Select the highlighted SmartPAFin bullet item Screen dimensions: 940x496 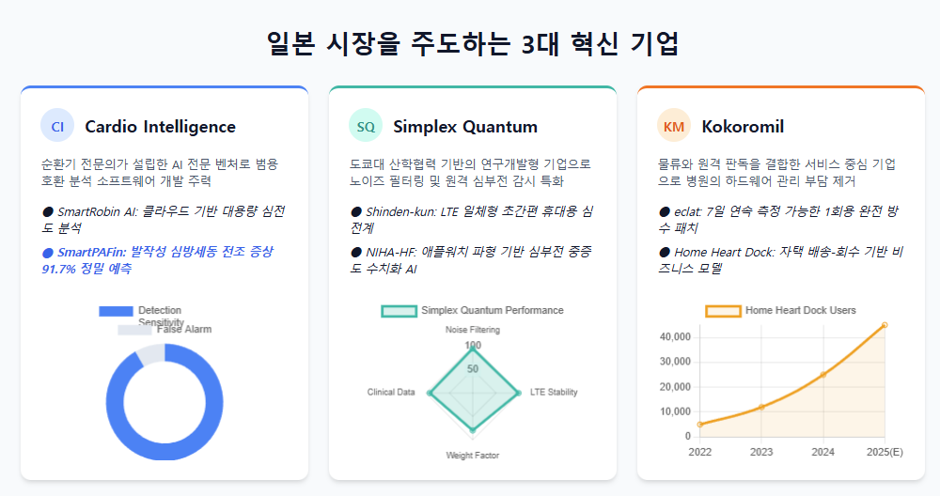coord(158,260)
